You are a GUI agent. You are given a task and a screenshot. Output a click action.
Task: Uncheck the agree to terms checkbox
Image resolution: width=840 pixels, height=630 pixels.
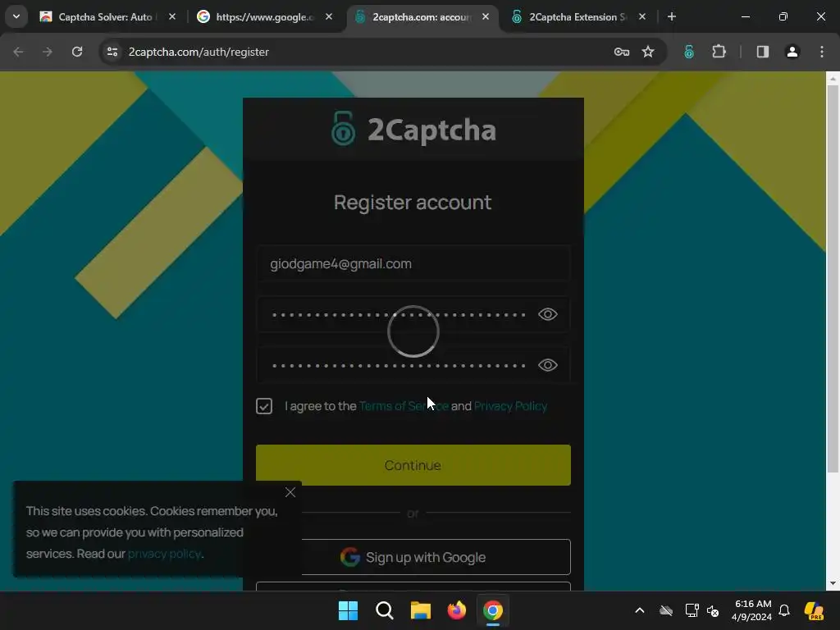point(264,406)
